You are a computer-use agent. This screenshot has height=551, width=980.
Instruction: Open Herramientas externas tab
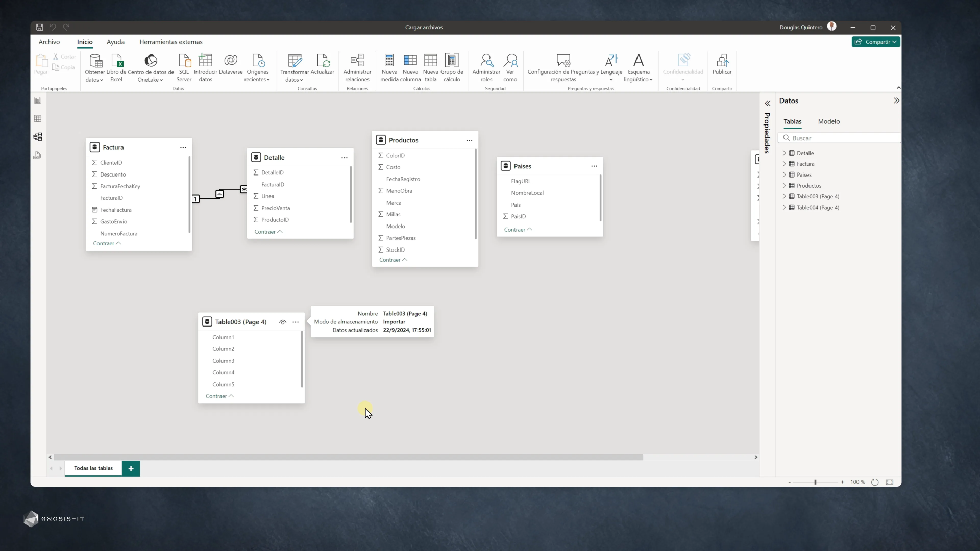click(171, 42)
